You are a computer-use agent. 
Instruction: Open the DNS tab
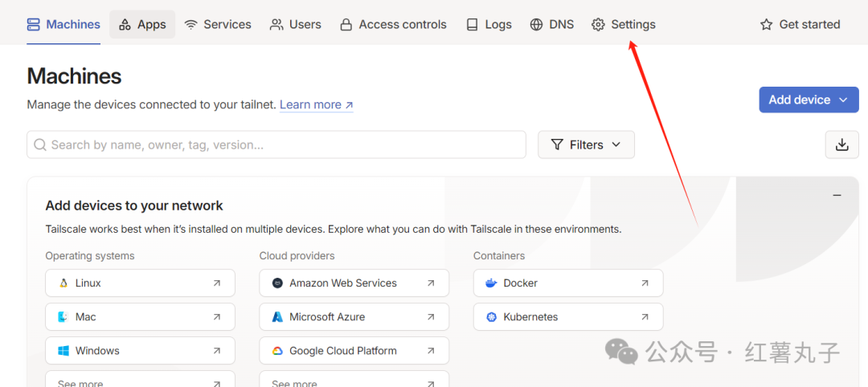click(552, 24)
